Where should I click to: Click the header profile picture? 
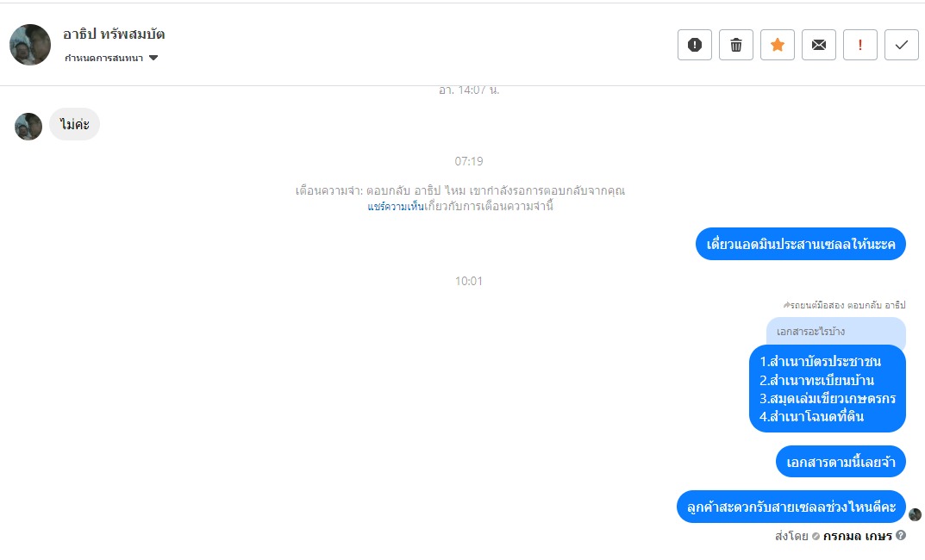30,45
